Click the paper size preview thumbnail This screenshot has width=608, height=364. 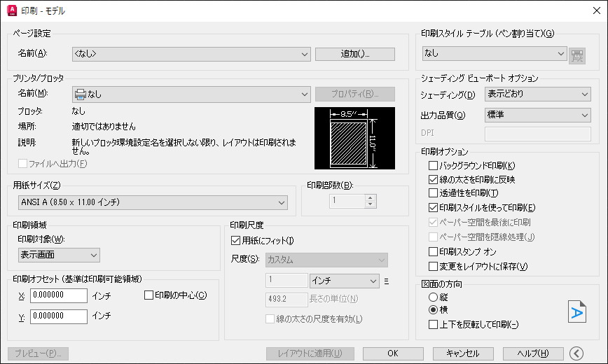tap(354, 139)
